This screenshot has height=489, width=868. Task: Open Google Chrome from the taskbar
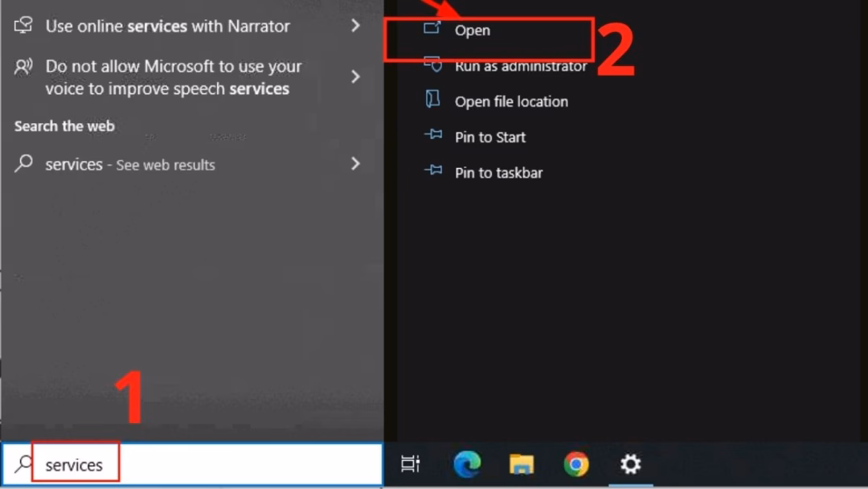coord(575,464)
